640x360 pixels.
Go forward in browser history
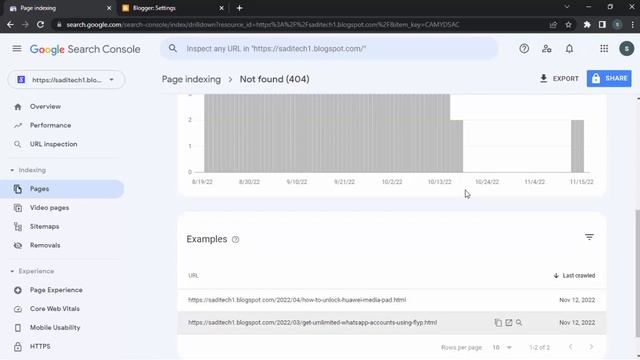[x=25, y=25]
